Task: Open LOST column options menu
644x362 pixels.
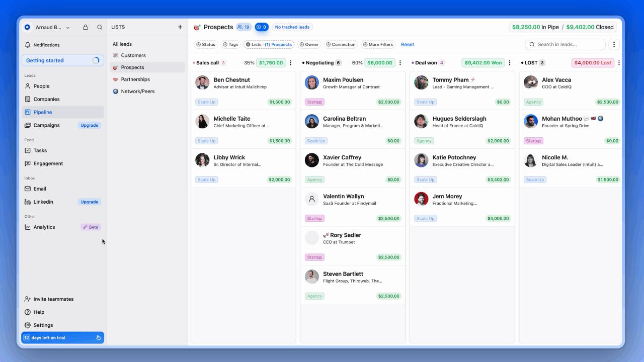Action: click(619, 63)
